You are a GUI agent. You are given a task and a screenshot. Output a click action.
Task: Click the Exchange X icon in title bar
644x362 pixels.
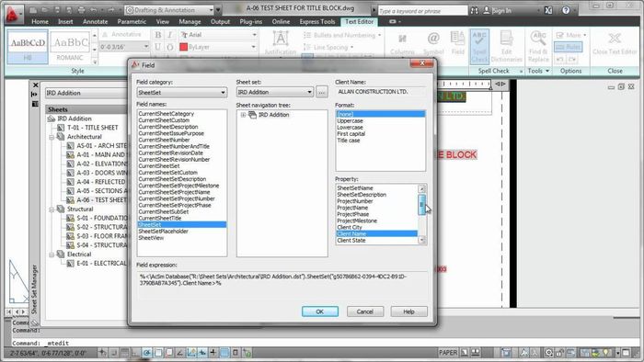[x=548, y=10]
